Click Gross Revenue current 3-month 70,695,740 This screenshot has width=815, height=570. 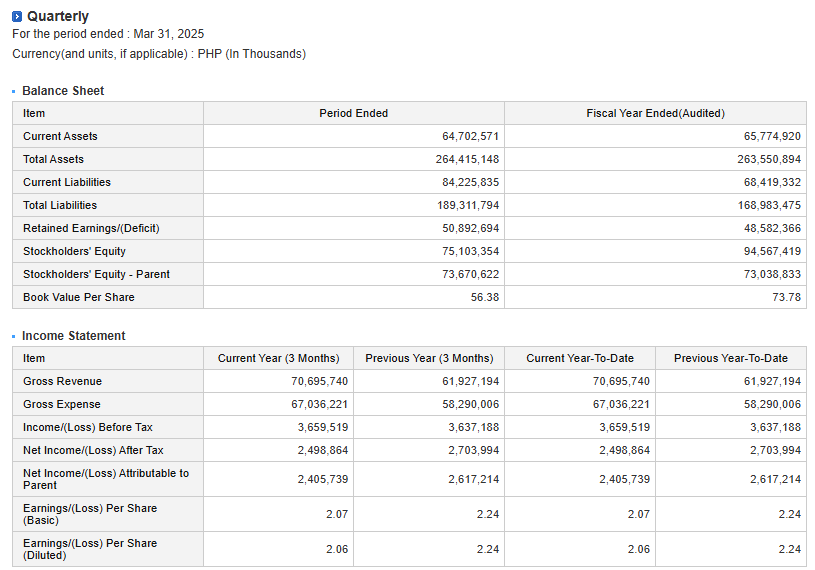320,381
